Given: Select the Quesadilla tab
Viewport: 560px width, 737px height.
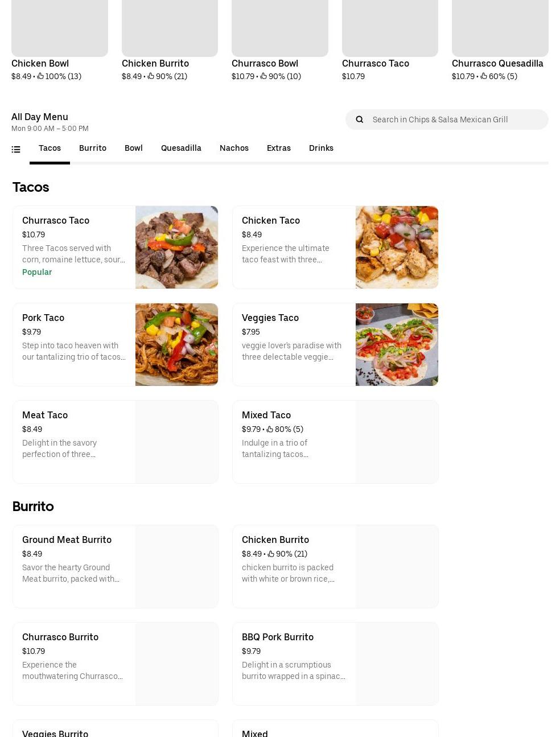Looking at the screenshot, I should [181, 148].
